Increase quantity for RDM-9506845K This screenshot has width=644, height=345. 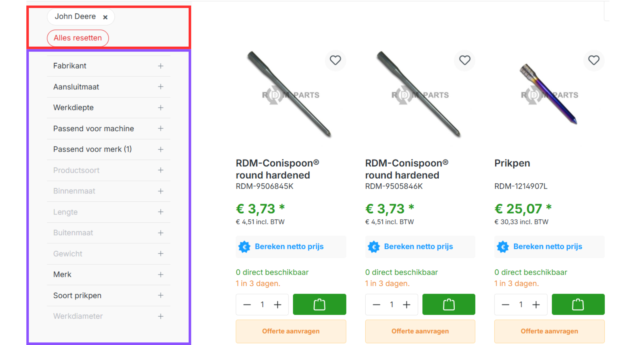click(278, 304)
